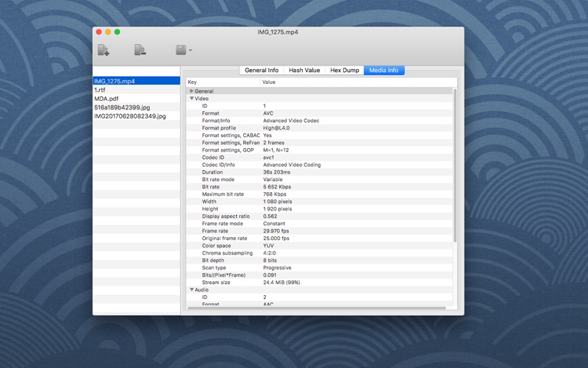Select MDA.pdf in the file list
Image resolution: width=588 pixels, height=368 pixels.
point(136,99)
